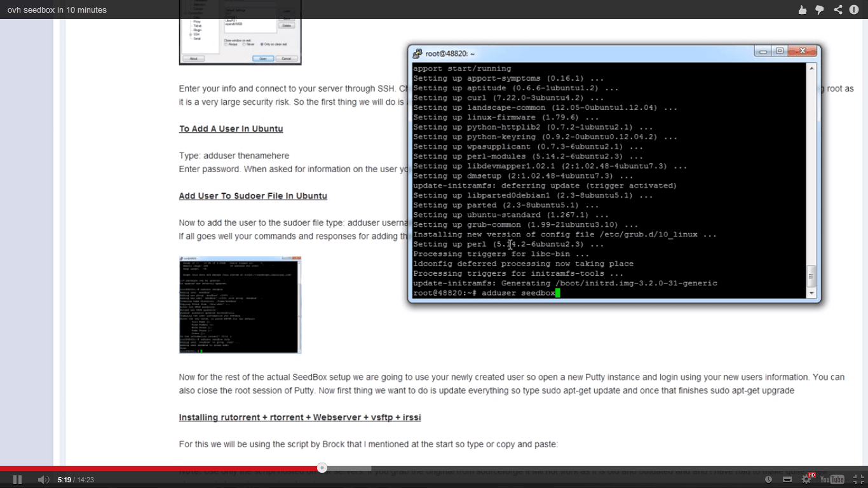Click the PuTTY icon in the terminal title bar
Screen dimensions: 868x488
point(417,54)
